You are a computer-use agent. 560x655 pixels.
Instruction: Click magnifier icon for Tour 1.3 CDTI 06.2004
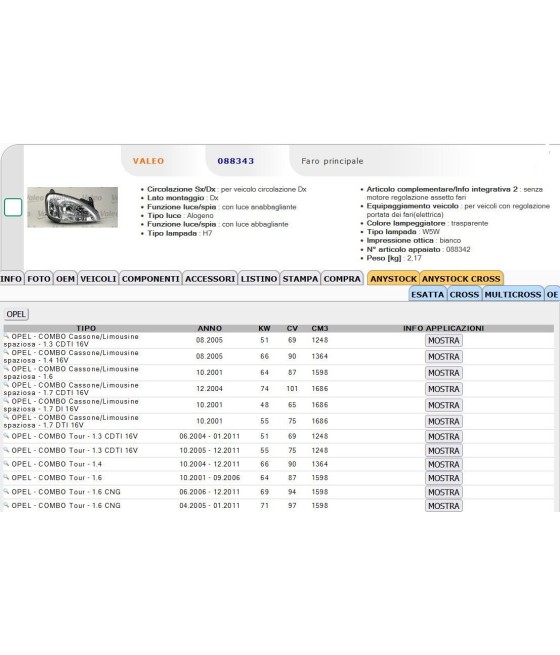6,436
